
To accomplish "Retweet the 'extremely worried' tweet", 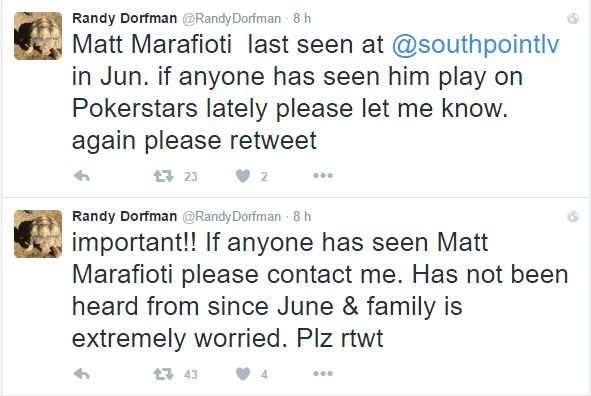I will [x=164, y=374].
